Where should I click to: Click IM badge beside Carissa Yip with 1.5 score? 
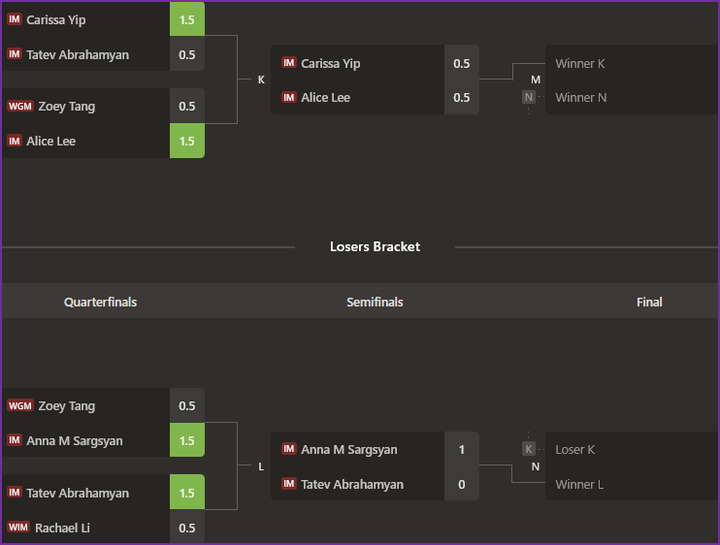(14, 19)
